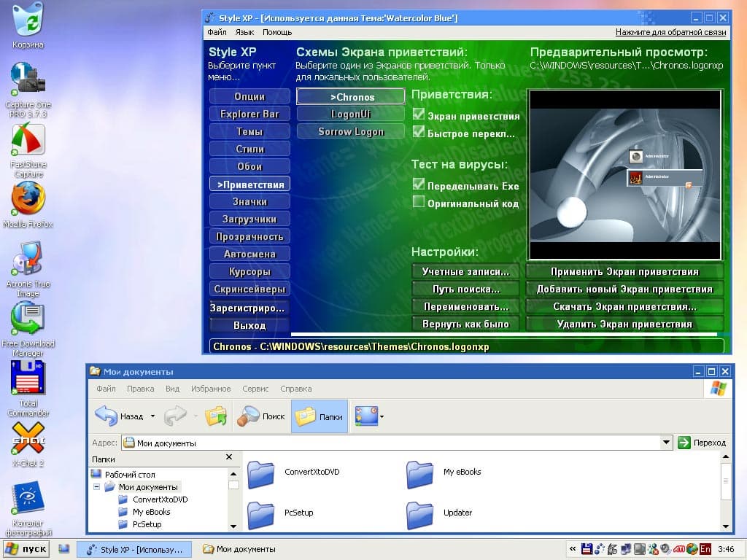This screenshot has width=747, height=560.
Task: Click Добавить новый Экран приветствия button
Action: click(x=624, y=289)
